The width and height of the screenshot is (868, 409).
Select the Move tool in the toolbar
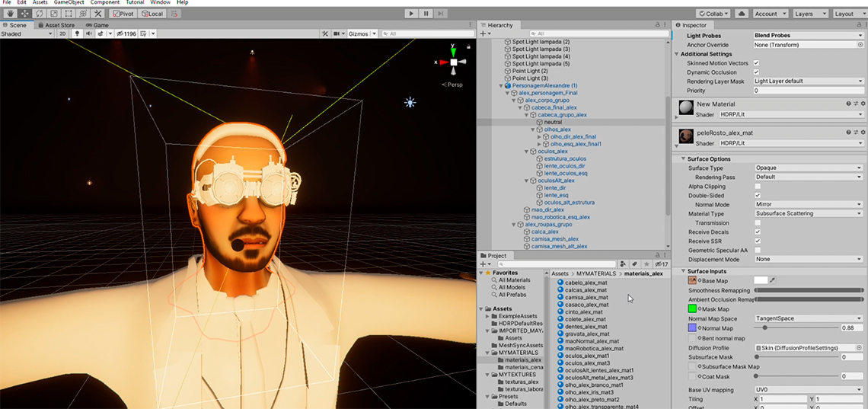pos(24,14)
